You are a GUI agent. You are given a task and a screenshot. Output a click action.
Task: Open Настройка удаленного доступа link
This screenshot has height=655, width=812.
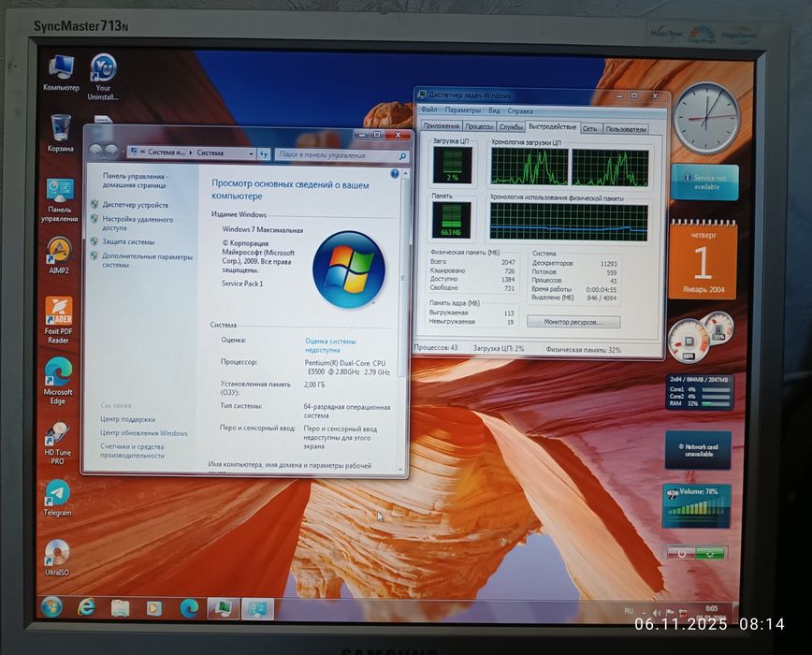point(138,224)
